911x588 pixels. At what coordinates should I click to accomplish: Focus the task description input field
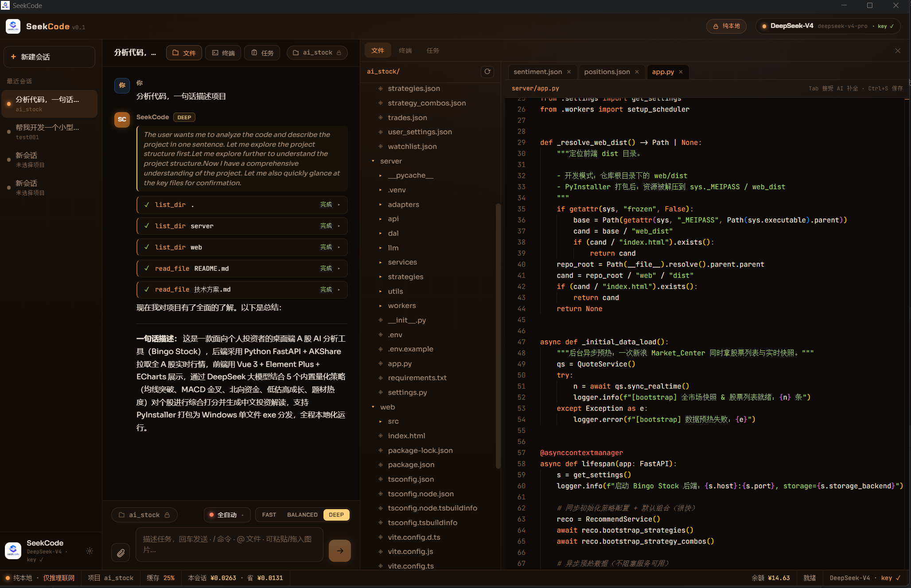point(229,545)
